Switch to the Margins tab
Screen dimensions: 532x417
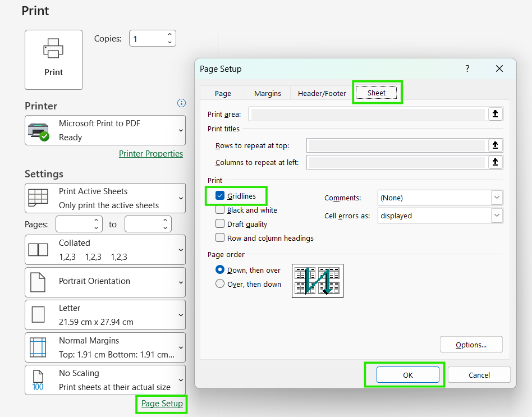pyautogui.click(x=267, y=93)
